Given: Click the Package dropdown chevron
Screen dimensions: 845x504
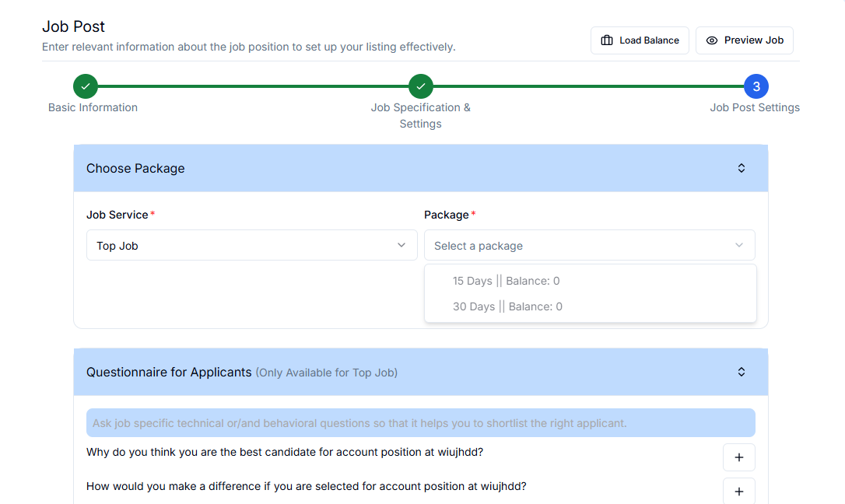Looking at the screenshot, I should pyautogui.click(x=739, y=245).
